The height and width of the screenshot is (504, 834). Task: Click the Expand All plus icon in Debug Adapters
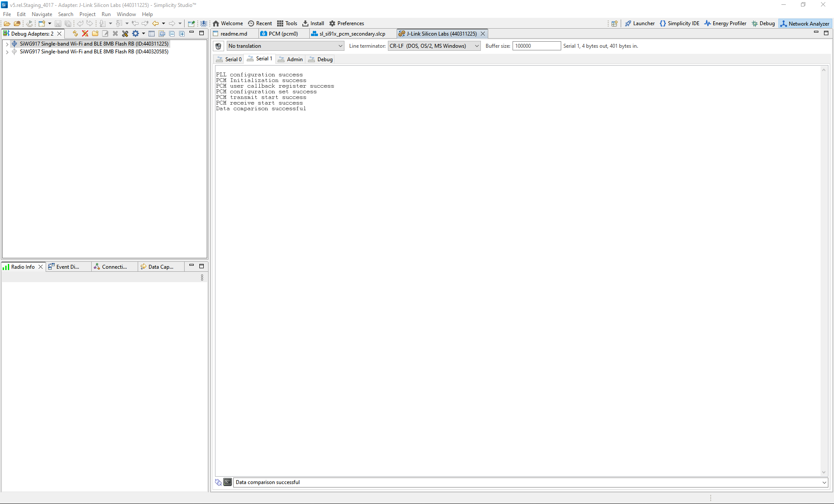[x=182, y=33]
